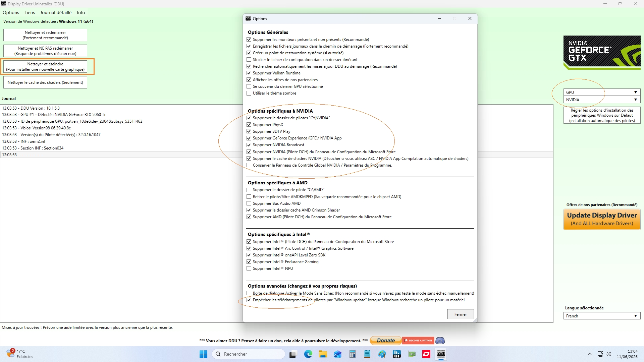
Task: Enable Conserver le Panneau de Contrôle Global NVIDIA
Action: tap(249, 165)
